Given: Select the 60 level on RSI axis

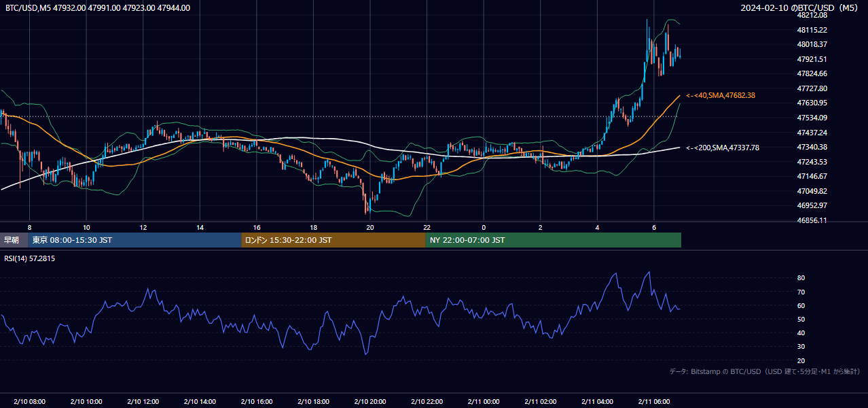Looking at the screenshot, I should click(801, 305).
